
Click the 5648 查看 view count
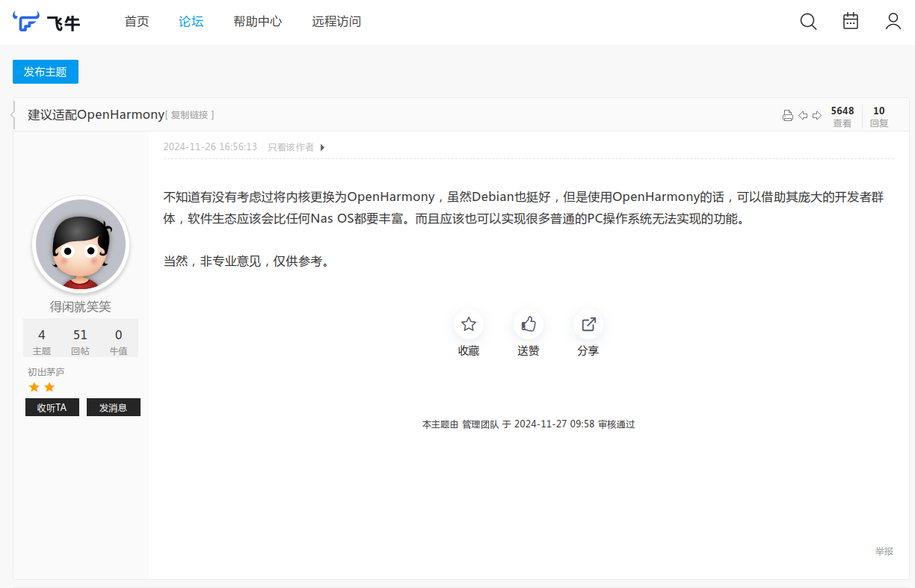842,117
